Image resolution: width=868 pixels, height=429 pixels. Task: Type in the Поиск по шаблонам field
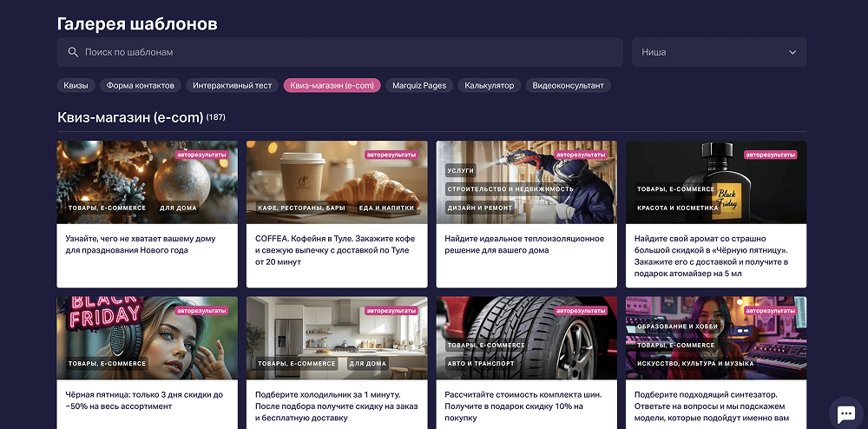tap(347, 52)
